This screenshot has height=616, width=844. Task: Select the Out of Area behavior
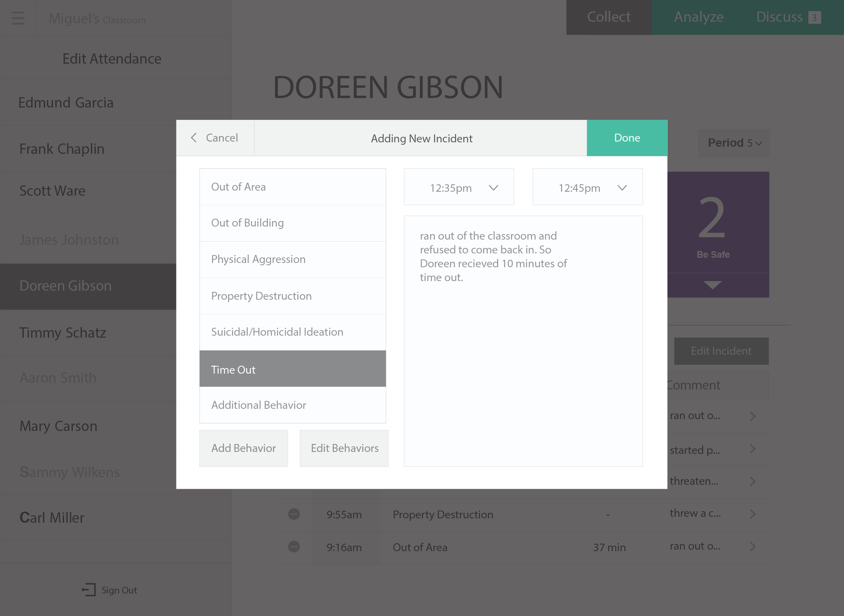click(293, 187)
